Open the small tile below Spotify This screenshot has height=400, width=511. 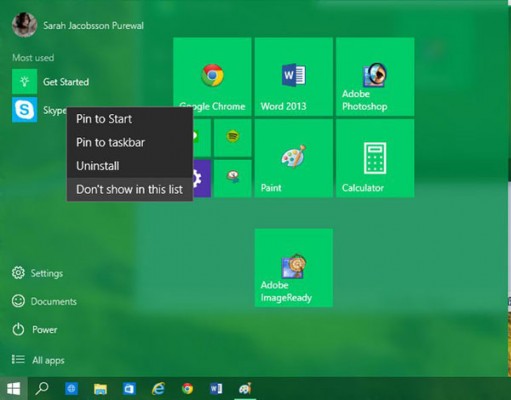233,179
